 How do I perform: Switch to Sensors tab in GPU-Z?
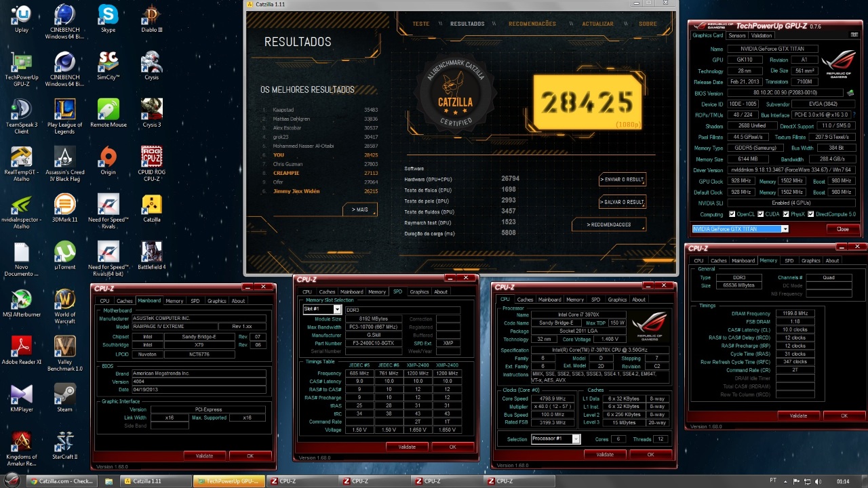(737, 35)
